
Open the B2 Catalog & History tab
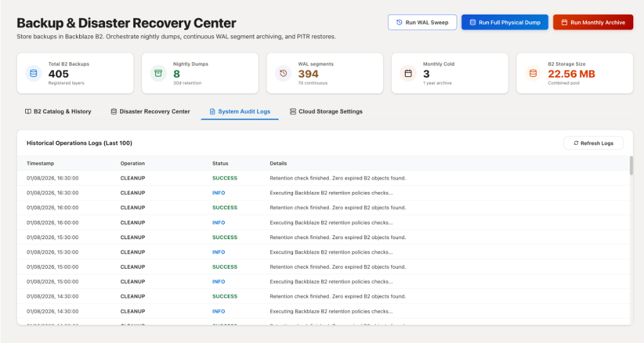[58, 111]
